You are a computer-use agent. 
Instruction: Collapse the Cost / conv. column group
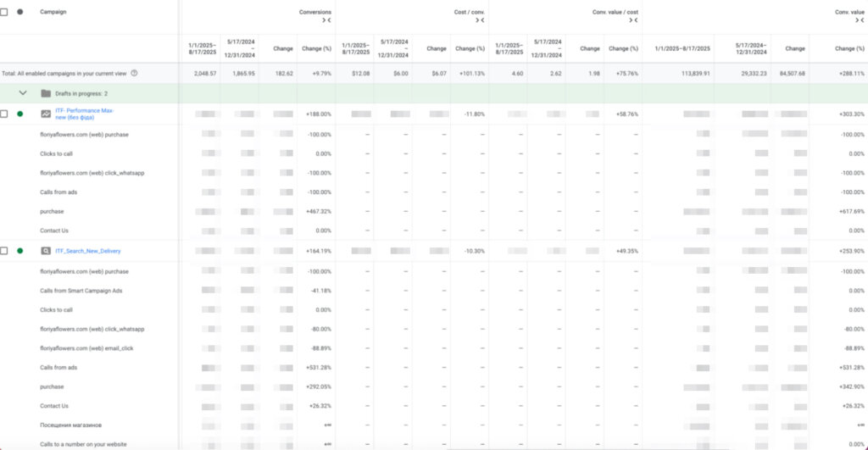click(481, 20)
